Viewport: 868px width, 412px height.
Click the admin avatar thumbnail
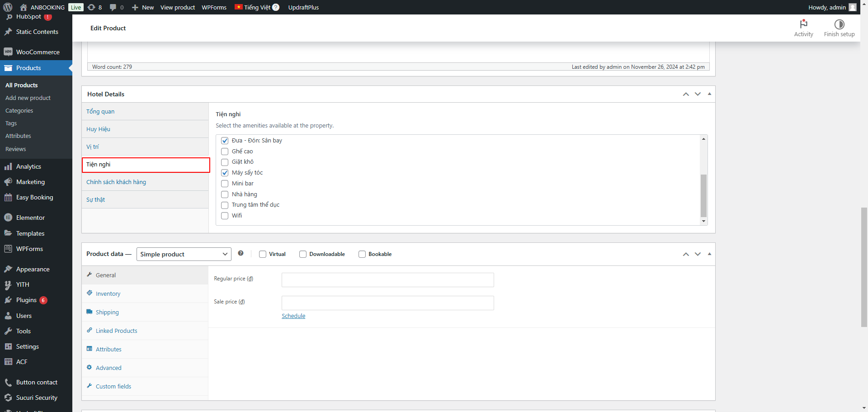[853, 7]
